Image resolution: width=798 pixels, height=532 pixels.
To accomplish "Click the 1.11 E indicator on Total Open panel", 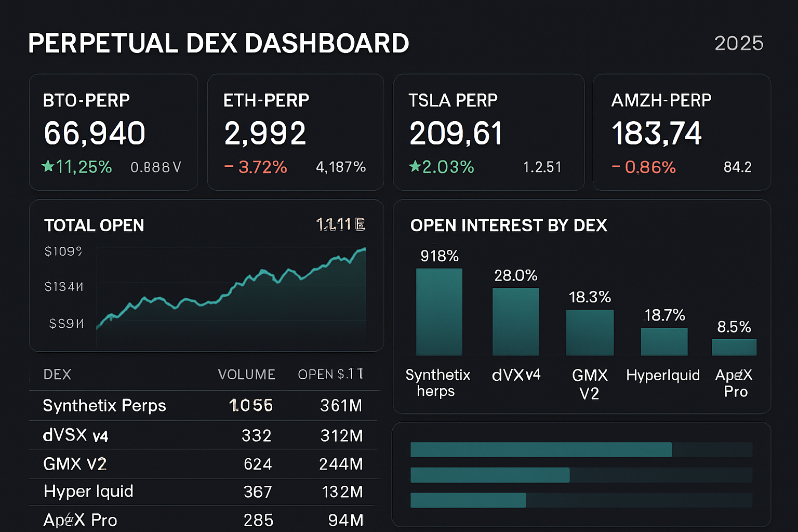I will pos(340,223).
